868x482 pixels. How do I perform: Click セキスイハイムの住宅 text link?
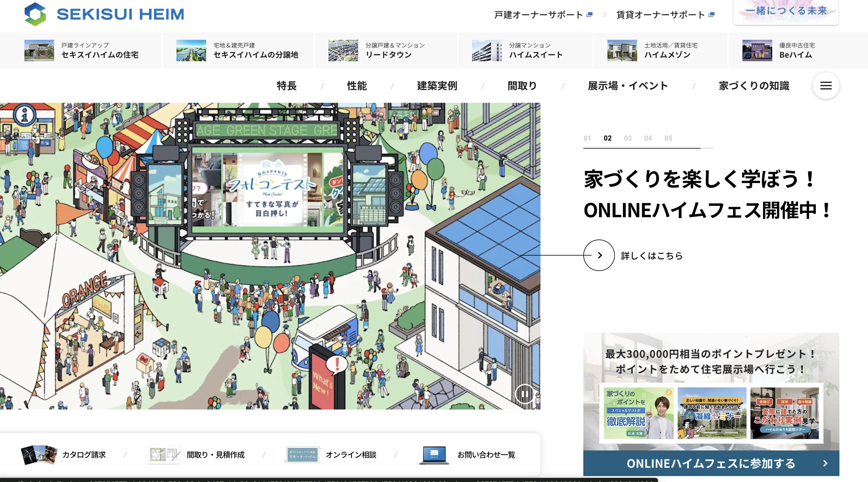[100, 55]
